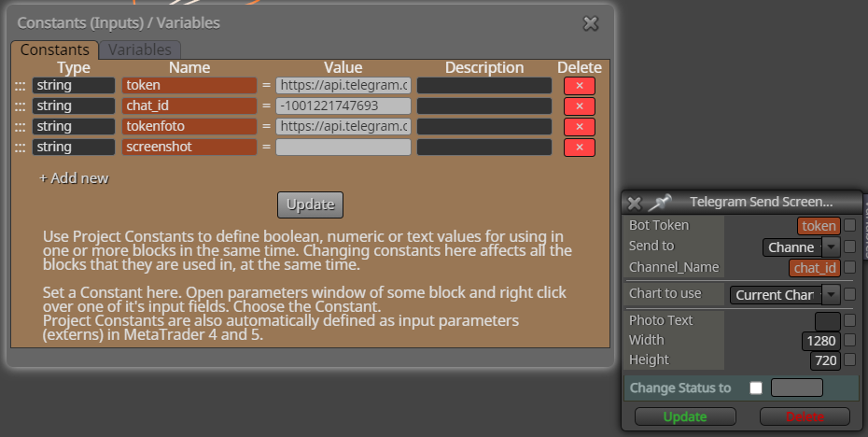Click the Change Status to value box
Image resolution: width=868 pixels, height=437 pixels.
click(x=796, y=388)
